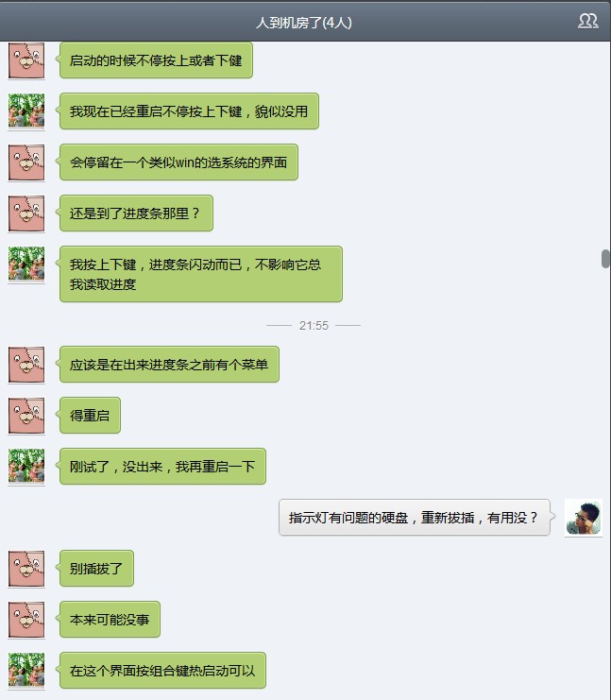Viewport: 611px width, 700px height.
Task: Click avatar beside '本来可能没事' message
Action: [x=26, y=619]
